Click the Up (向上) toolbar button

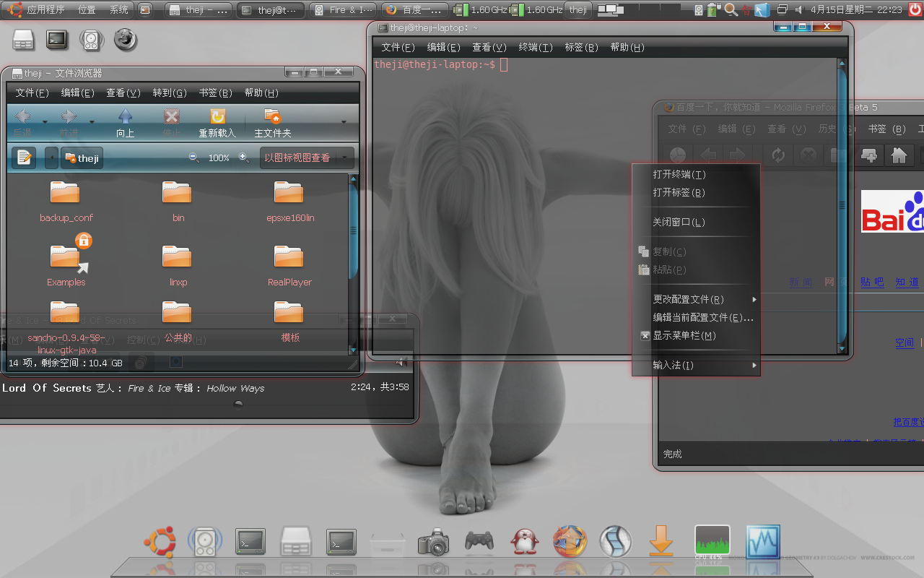tap(126, 122)
